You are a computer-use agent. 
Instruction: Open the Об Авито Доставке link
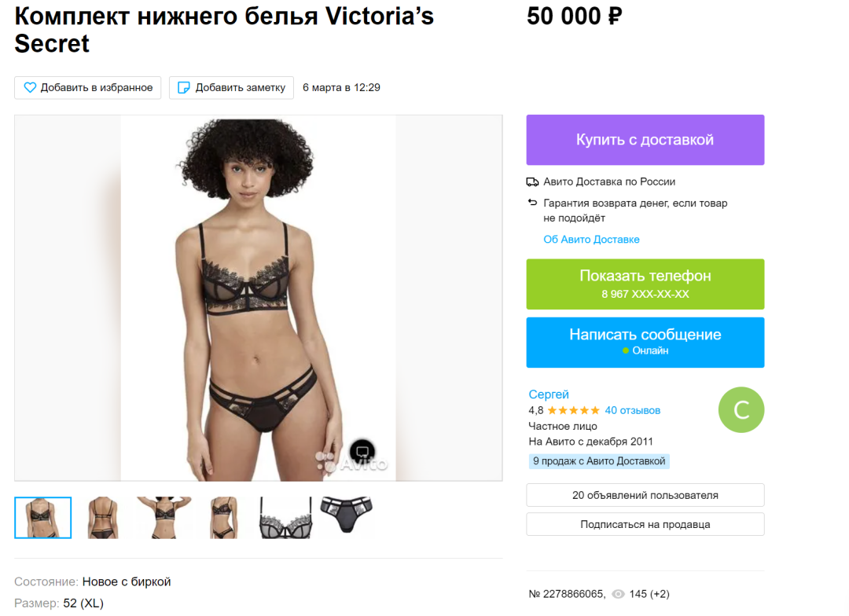(591, 239)
